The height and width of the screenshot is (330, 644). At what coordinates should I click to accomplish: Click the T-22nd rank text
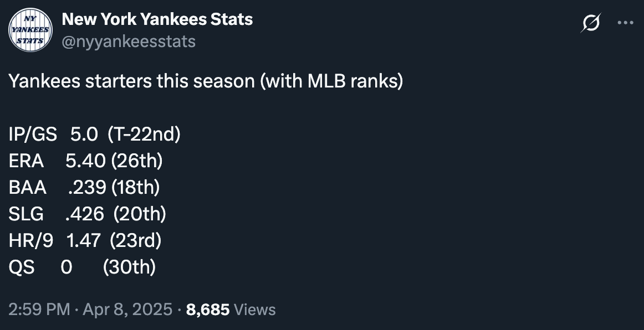(144, 134)
